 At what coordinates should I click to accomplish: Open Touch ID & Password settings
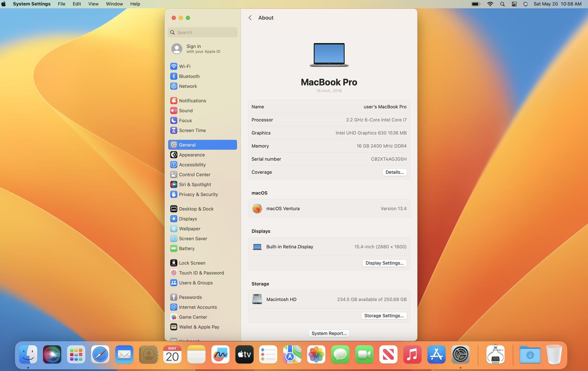(202, 273)
